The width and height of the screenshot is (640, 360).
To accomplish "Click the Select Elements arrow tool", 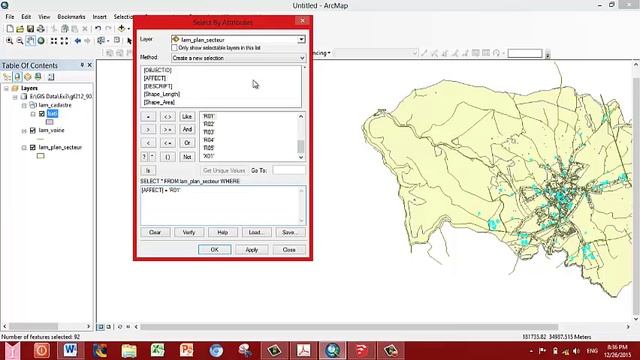I will point(129,41).
